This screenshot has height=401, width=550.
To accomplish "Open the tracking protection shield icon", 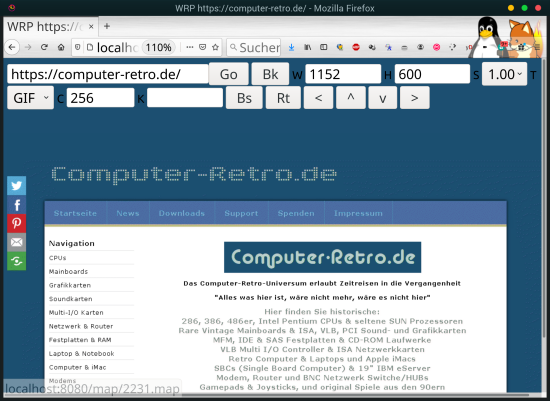I will (x=78, y=47).
